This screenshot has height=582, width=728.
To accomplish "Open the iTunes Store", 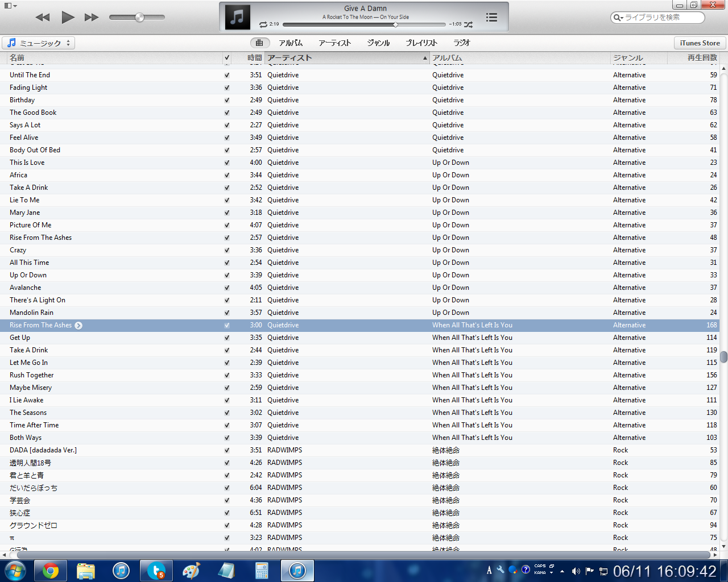I will (x=700, y=43).
